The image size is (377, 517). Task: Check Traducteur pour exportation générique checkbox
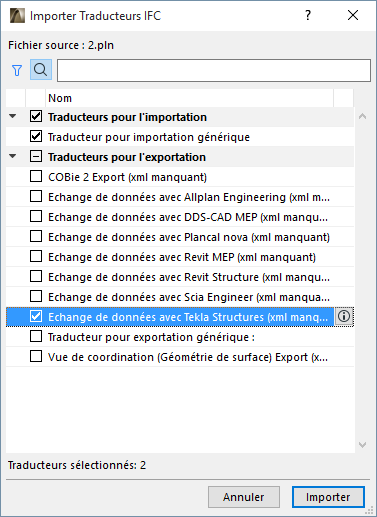pyautogui.click(x=36, y=336)
